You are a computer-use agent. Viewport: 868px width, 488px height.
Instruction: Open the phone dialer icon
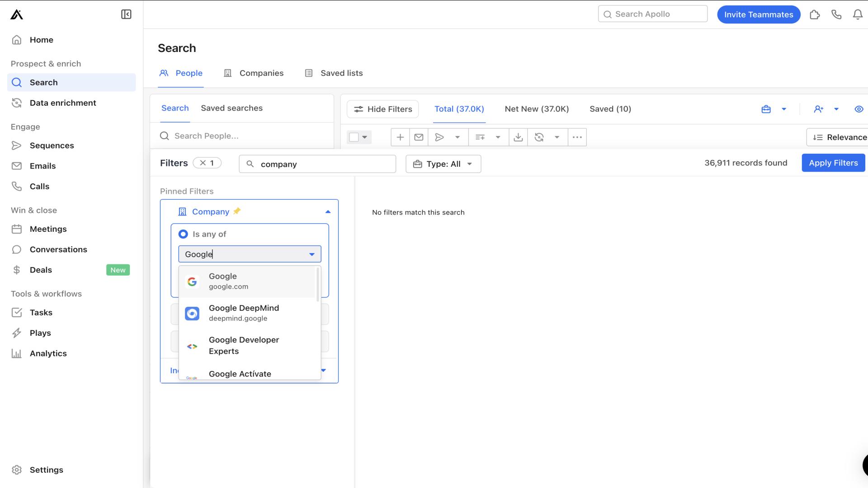coord(836,14)
